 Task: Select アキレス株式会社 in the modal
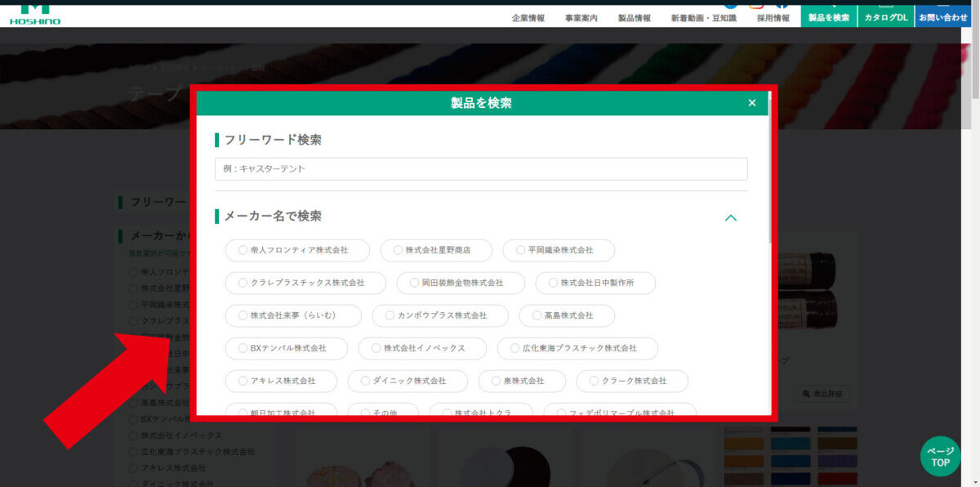(x=281, y=381)
